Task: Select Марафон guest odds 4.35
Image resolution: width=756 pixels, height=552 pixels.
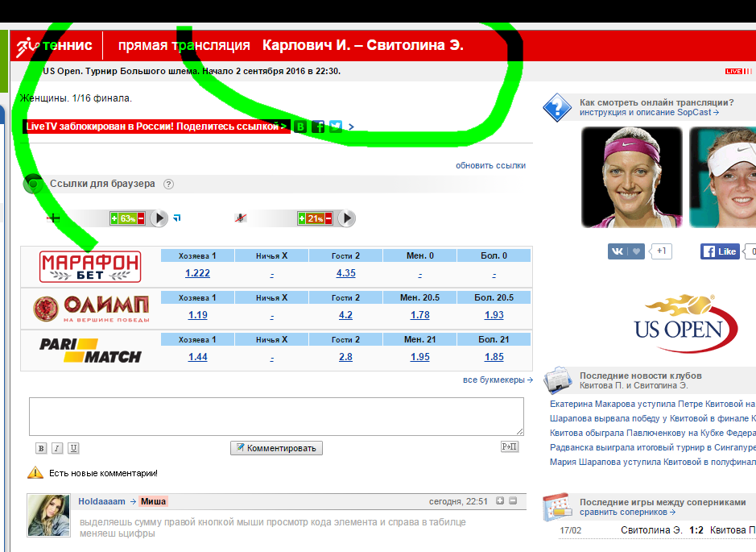Action: click(x=345, y=273)
